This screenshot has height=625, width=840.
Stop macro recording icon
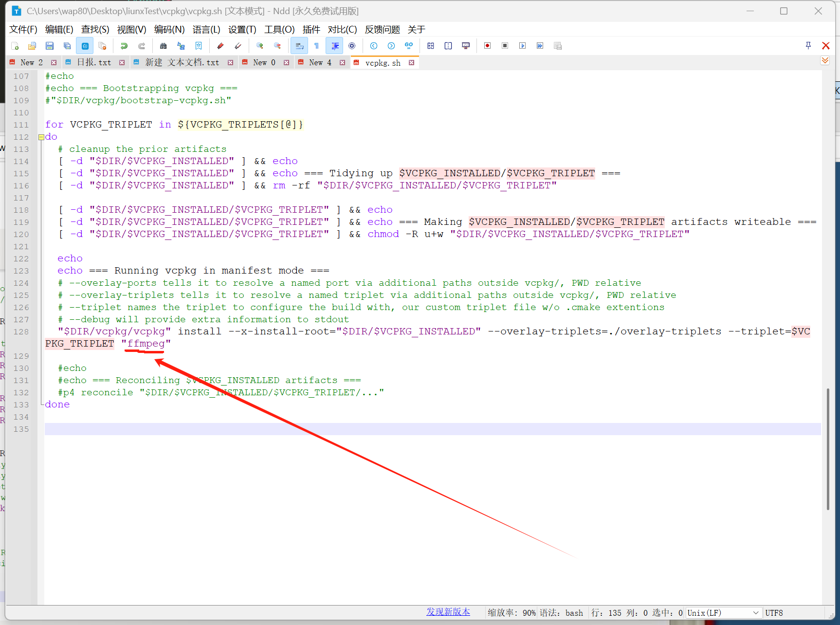click(505, 46)
